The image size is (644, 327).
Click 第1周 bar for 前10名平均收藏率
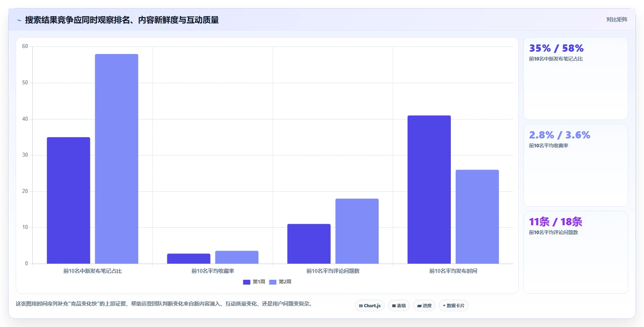[x=189, y=258]
